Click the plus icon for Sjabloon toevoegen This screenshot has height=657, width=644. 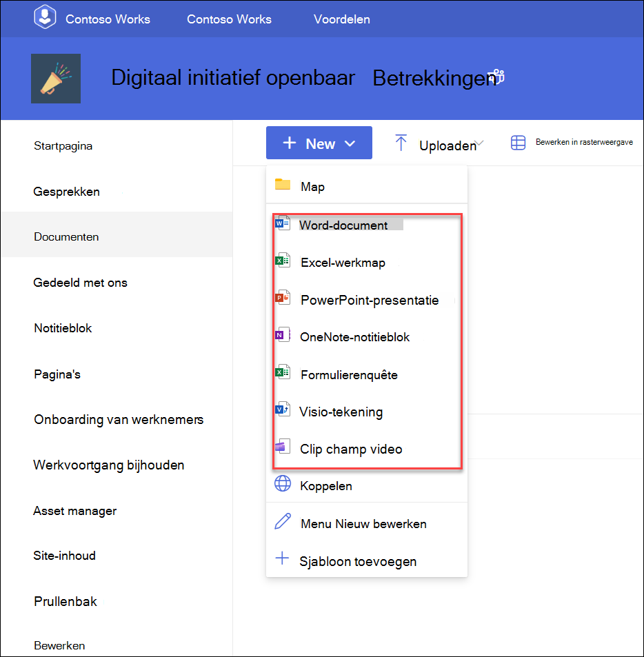coord(282,558)
